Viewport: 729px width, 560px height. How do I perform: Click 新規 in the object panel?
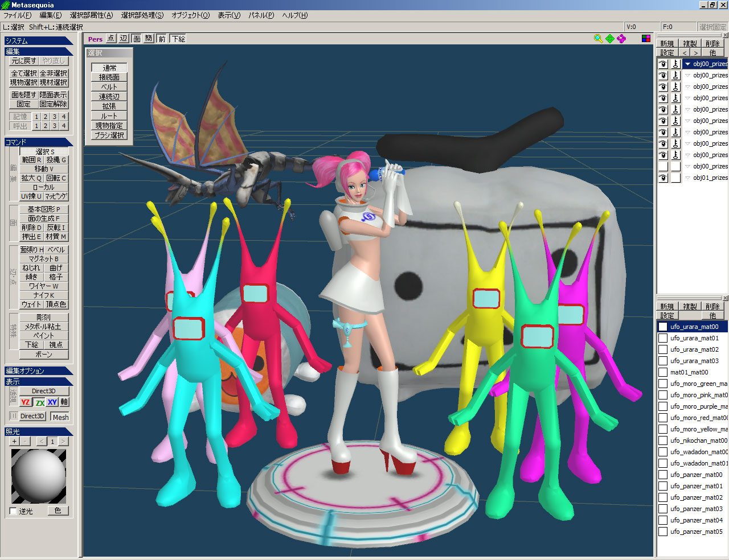coord(667,43)
